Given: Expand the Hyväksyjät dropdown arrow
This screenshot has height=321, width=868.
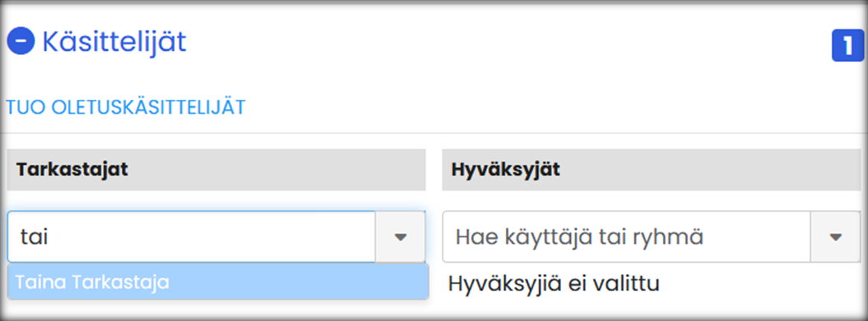Looking at the screenshot, I should [x=835, y=237].
